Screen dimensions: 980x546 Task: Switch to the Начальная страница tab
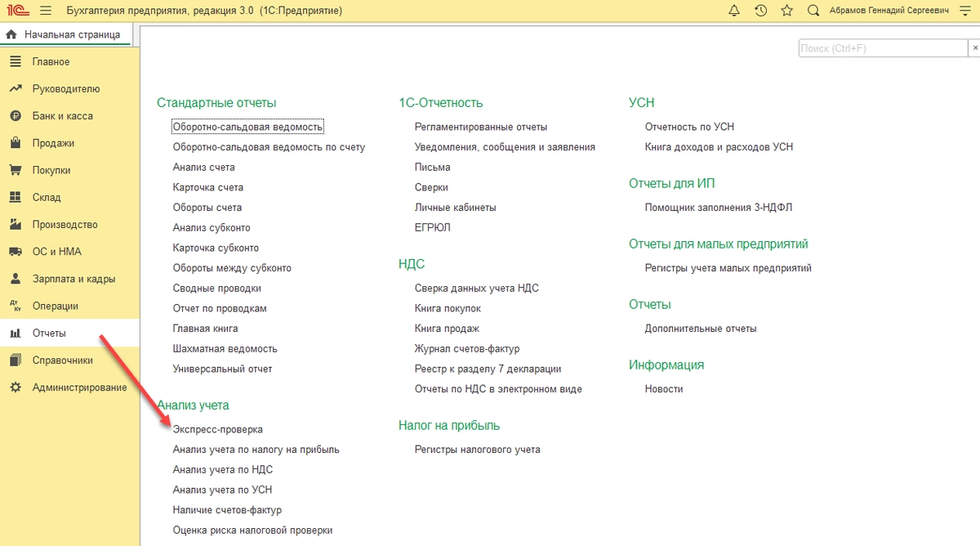click(65, 35)
